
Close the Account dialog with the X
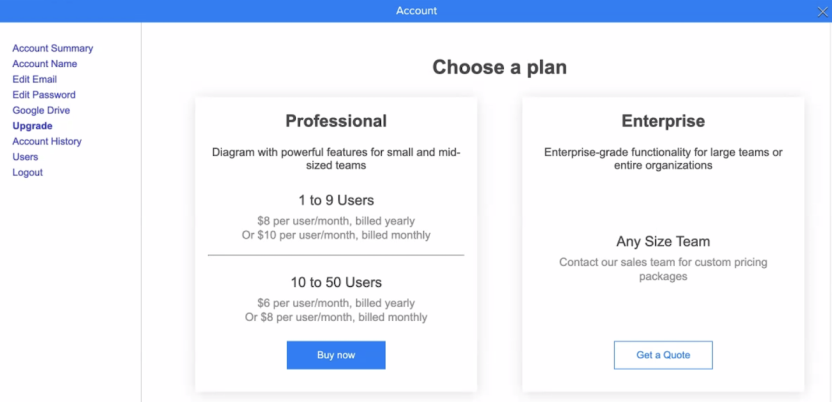pyautogui.click(x=822, y=11)
